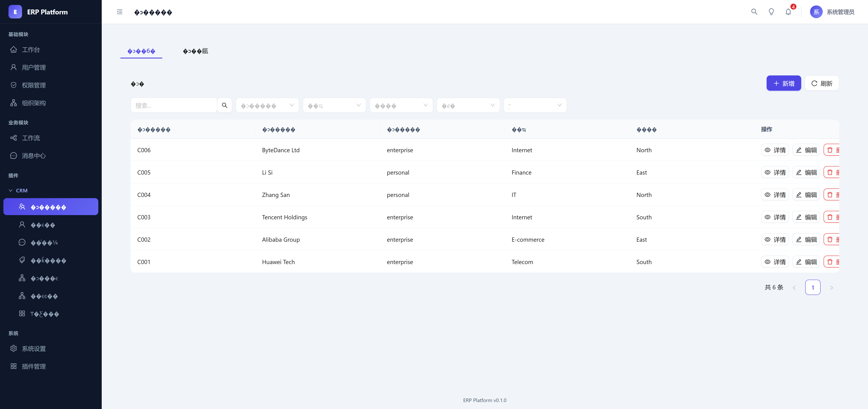Image resolution: width=868 pixels, height=409 pixels.
Task: Open notifications bell with badge 4
Action: (x=788, y=12)
